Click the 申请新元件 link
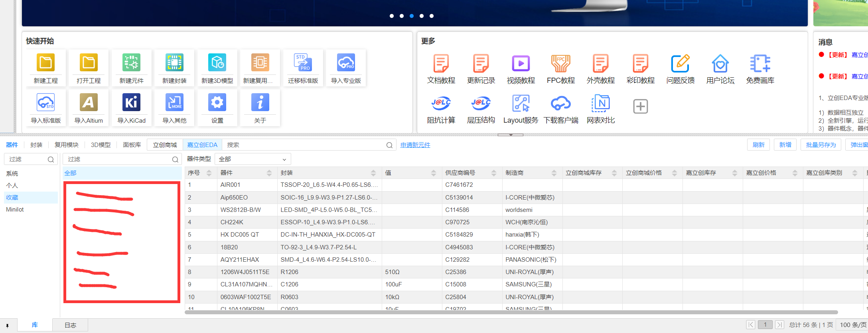868x333 pixels. point(415,145)
